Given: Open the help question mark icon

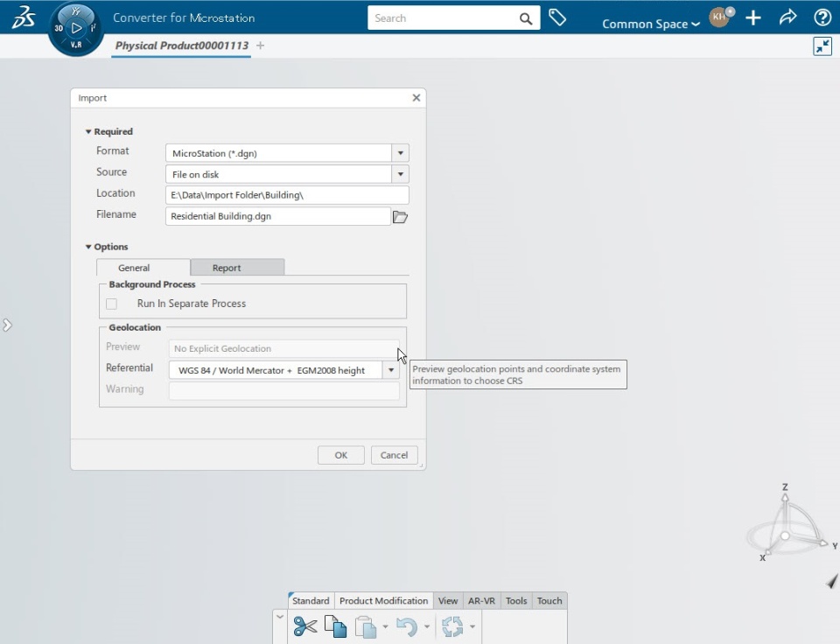Looking at the screenshot, I should tap(822, 17).
